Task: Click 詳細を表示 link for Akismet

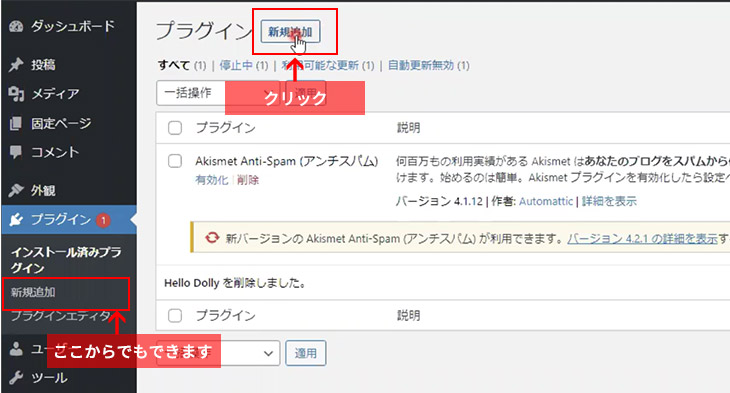Action: coord(609,201)
